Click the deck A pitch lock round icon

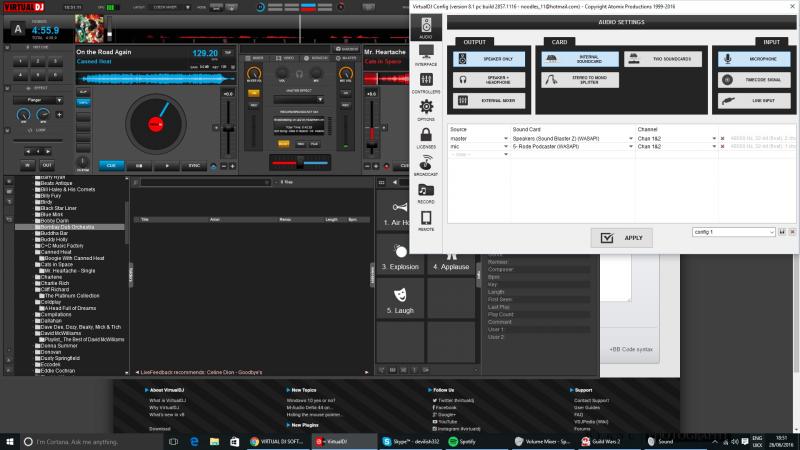213,166
